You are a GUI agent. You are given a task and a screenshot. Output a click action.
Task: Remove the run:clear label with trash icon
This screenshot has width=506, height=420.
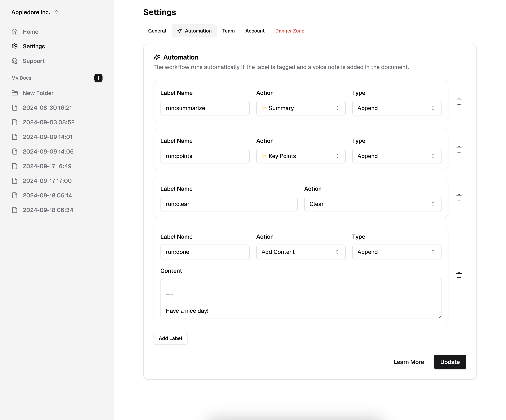(x=459, y=197)
